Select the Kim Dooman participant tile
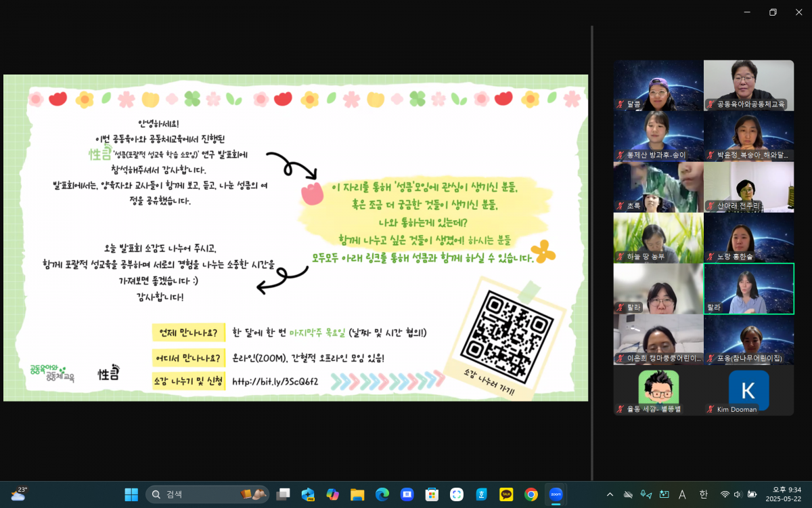812x508 pixels. [x=748, y=390]
